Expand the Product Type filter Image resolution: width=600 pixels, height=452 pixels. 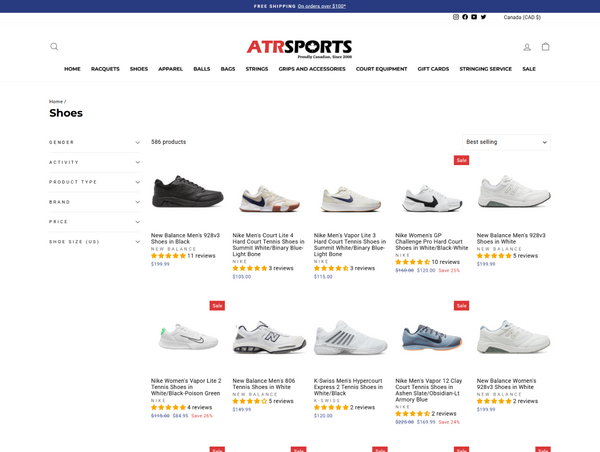tap(95, 182)
